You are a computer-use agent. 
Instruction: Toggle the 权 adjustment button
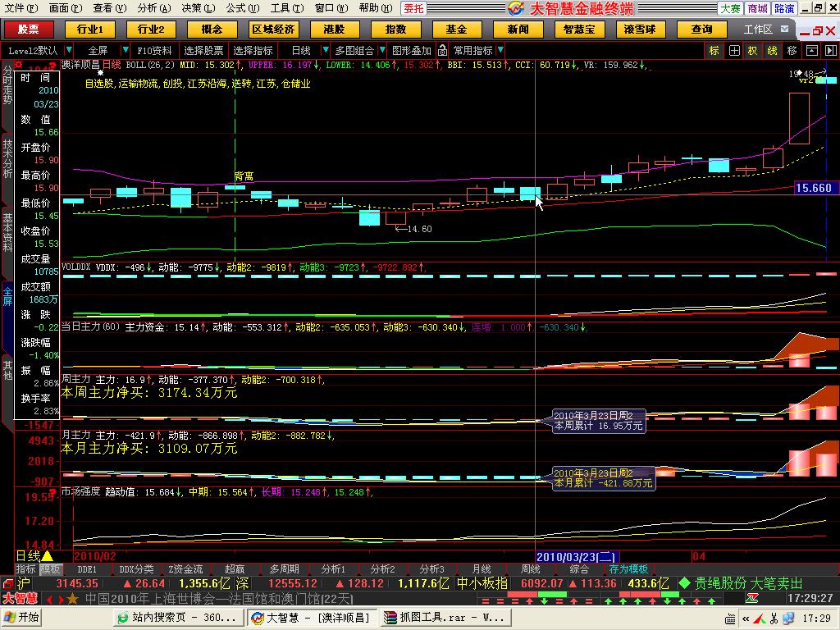[x=753, y=50]
